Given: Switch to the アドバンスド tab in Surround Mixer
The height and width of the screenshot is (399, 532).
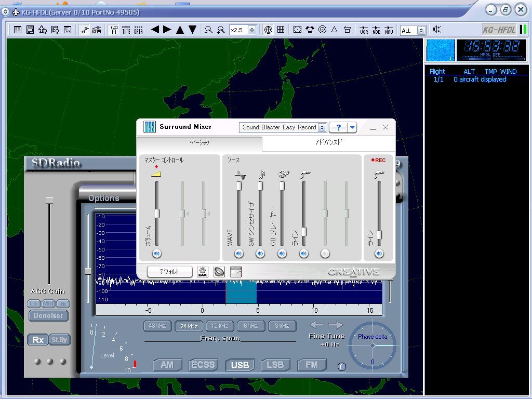Looking at the screenshot, I should 330,142.
